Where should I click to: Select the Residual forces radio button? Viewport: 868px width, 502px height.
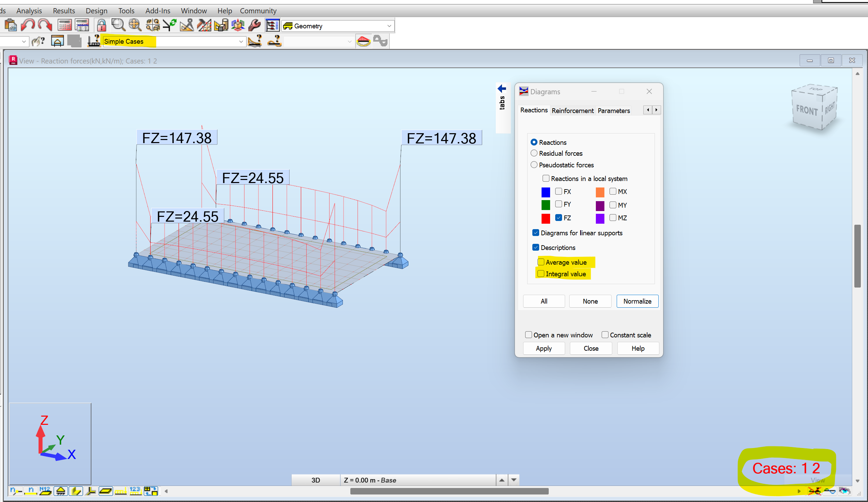click(x=534, y=153)
